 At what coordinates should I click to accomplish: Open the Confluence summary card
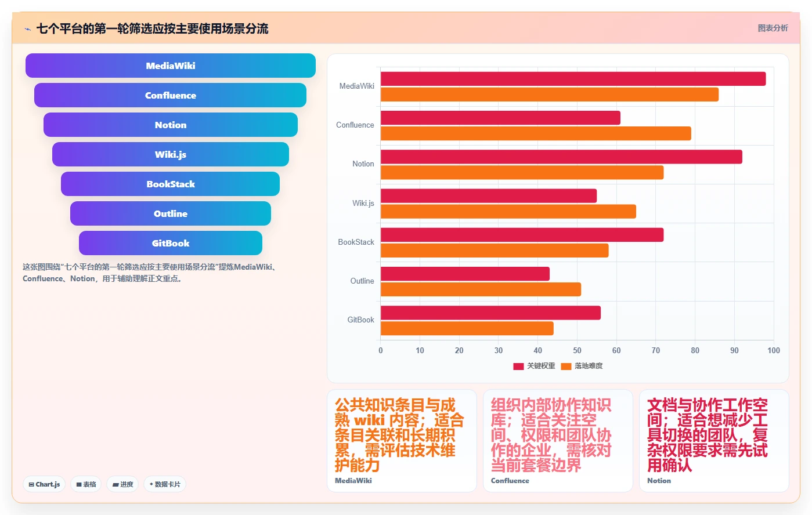(x=558, y=441)
